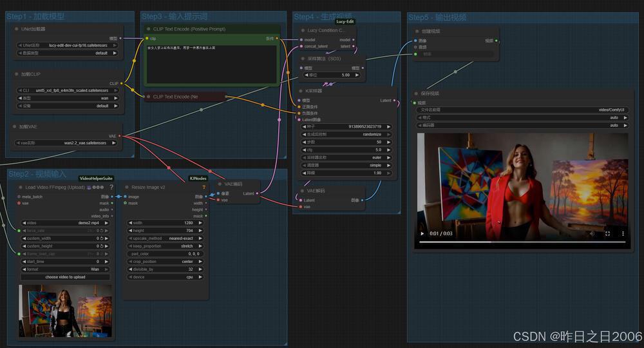Click the play button in the video preview

[422, 233]
